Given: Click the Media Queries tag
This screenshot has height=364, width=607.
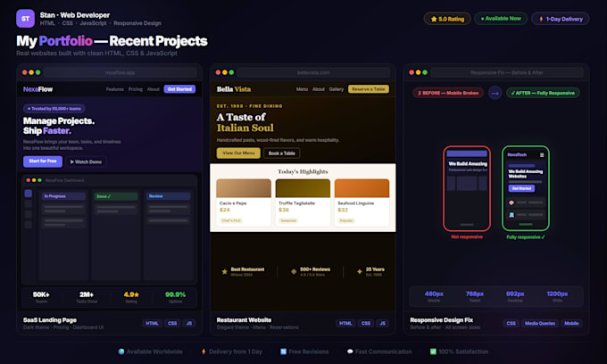Looking at the screenshot, I should pyautogui.click(x=540, y=323).
